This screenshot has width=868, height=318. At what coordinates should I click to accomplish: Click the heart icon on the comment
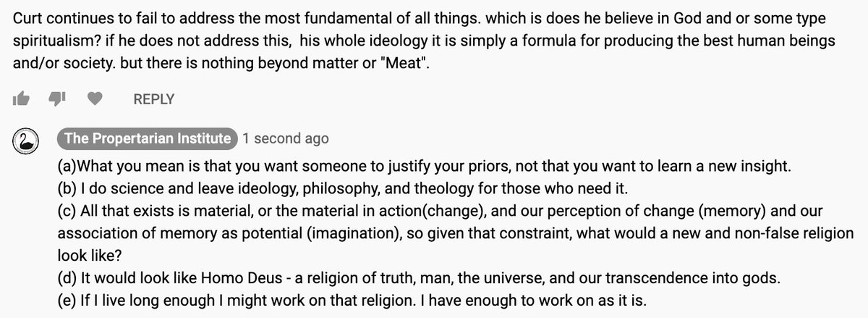(95, 99)
